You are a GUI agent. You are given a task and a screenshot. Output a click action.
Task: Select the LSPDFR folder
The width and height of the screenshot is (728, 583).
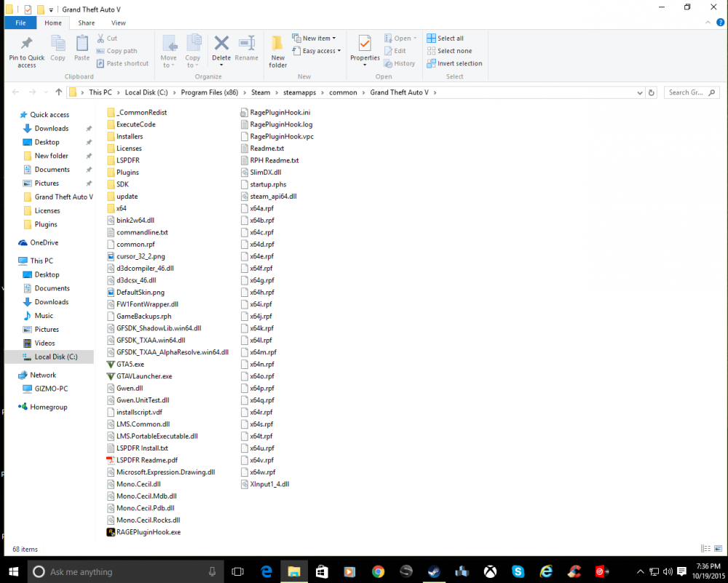click(123, 160)
